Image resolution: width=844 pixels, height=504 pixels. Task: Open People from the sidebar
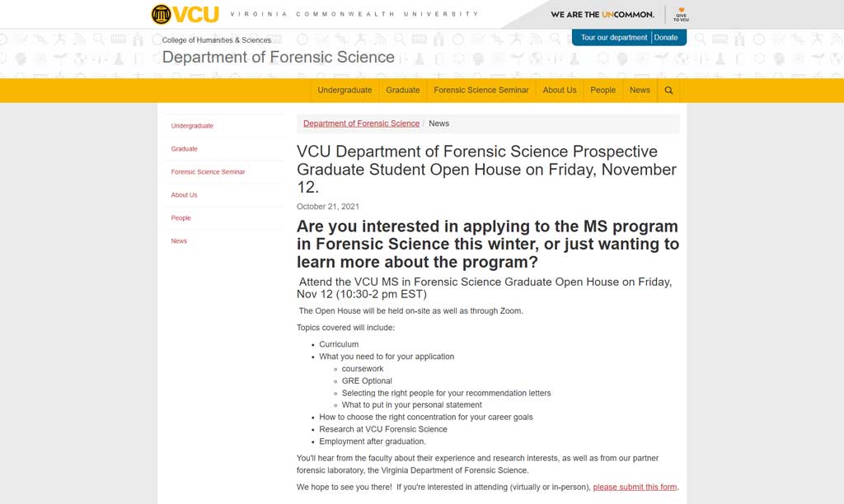pos(181,218)
